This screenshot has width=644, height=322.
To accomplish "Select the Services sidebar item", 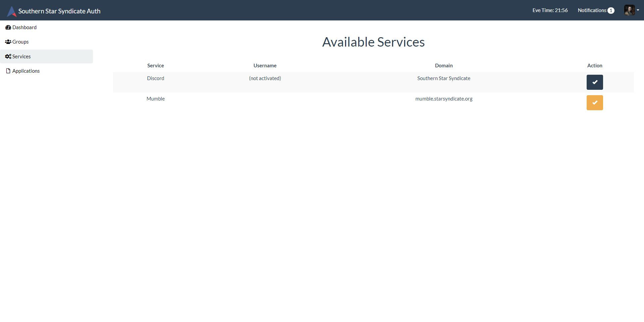I will (x=47, y=56).
